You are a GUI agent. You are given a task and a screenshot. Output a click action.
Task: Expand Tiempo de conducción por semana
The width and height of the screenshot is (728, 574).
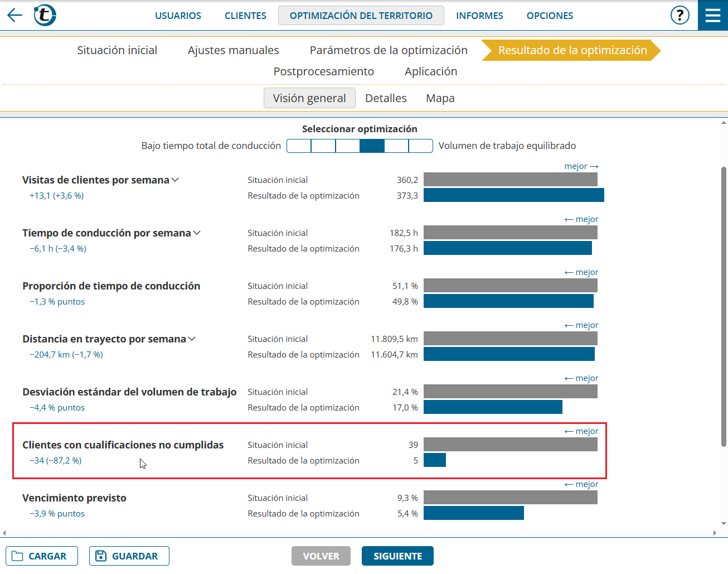197,233
